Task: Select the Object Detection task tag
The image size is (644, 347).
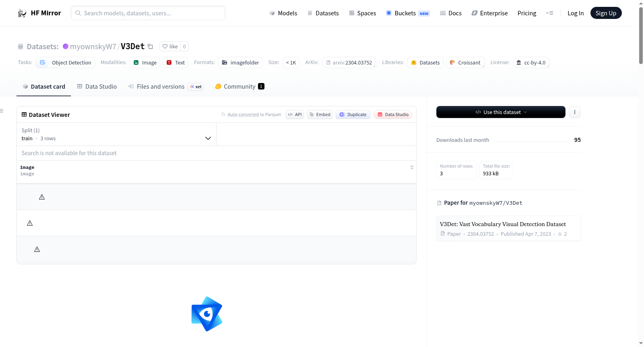Action: (66, 62)
